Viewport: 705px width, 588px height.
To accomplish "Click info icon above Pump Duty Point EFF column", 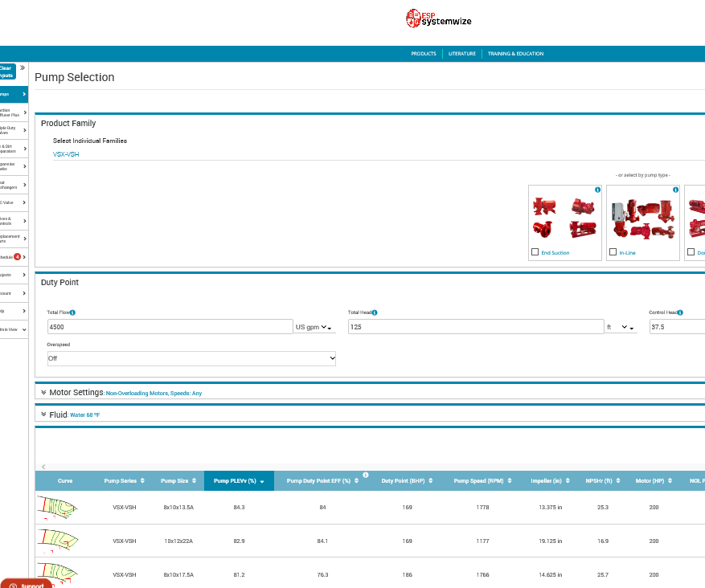I will [x=366, y=475].
